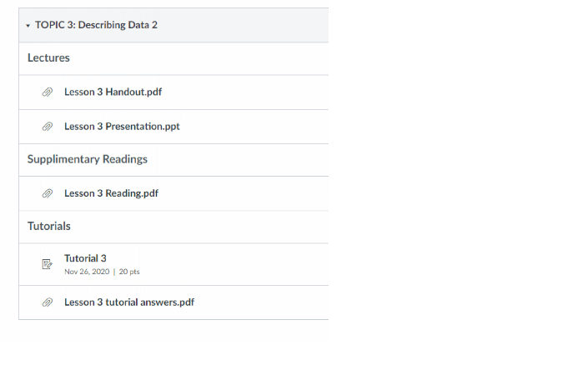Click blank area right of Lesson 3 Reading.pdf
The width and height of the screenshot is (588, 370).
250,193
